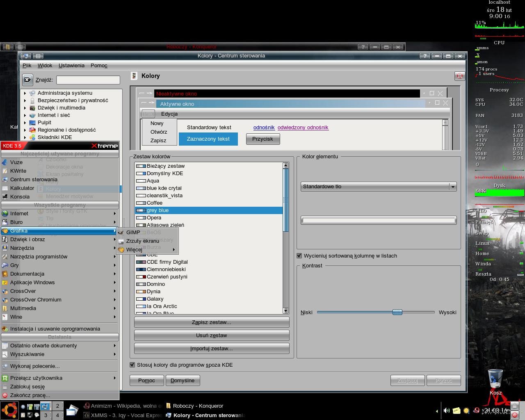The width and height of the screenshot is (525, 420).
Task: Expand Internet i sieć tree node
Action: coord(25,115)
